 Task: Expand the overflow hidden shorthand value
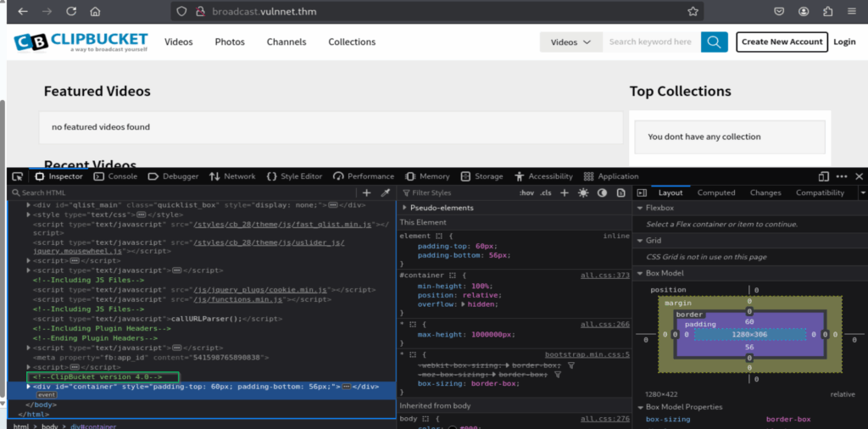[464, 304]
